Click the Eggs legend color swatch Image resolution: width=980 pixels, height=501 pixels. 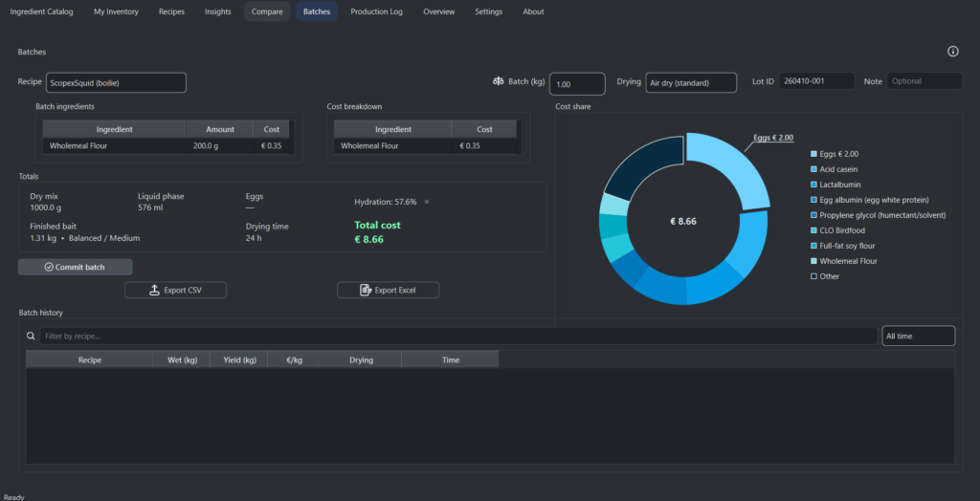[814, 154]
